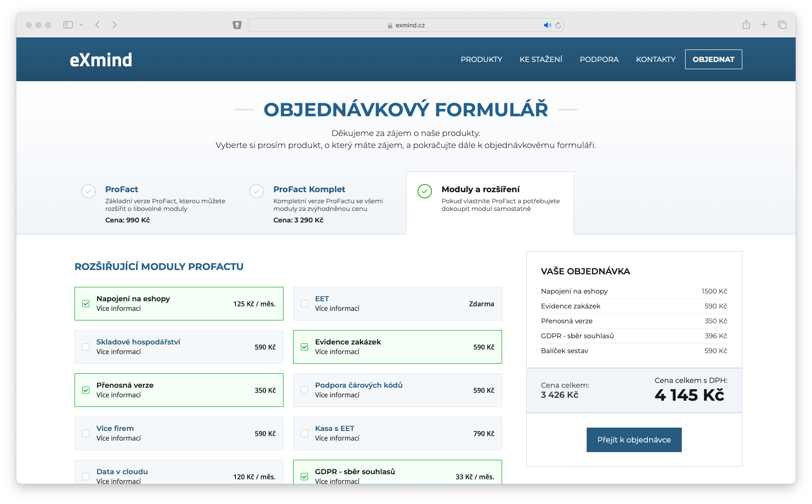
Task: Click the lock icon in the address bar
Action: (x=390, y=25)
